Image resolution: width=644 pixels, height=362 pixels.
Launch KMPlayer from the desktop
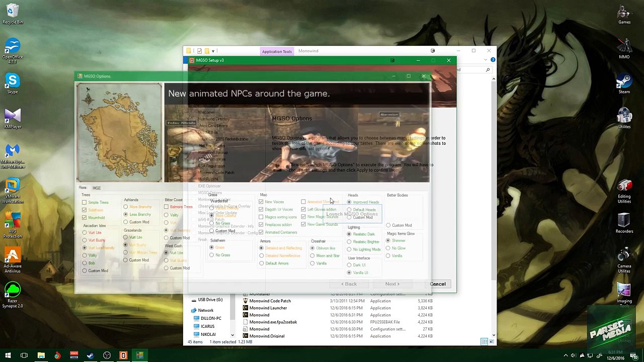(x=13, y=119)
